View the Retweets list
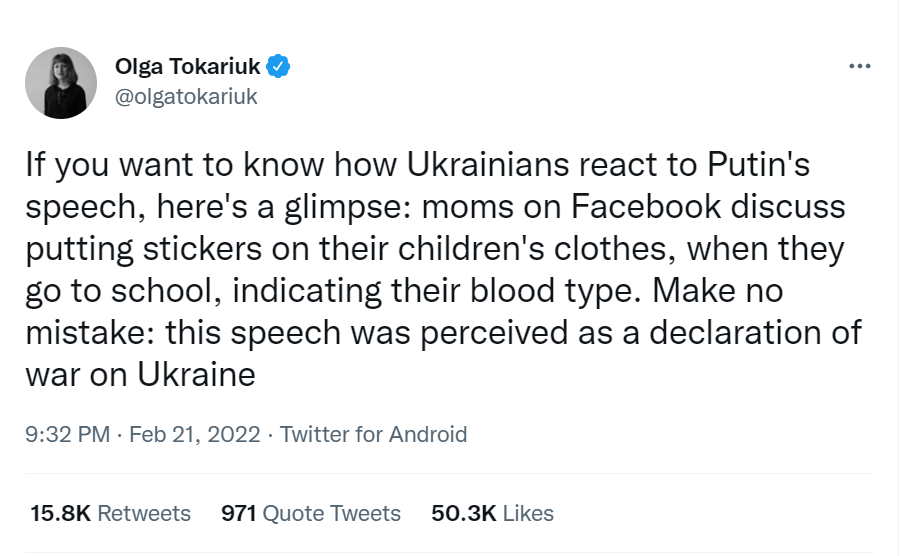Screen dimensions: 901x556 [x=144, y=513]
